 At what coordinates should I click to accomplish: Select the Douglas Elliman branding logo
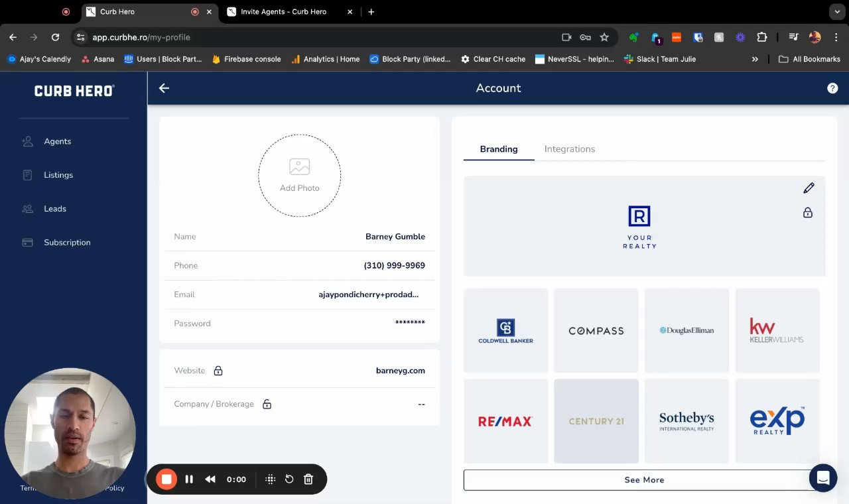pyautogui.click(x=686, y=330)
